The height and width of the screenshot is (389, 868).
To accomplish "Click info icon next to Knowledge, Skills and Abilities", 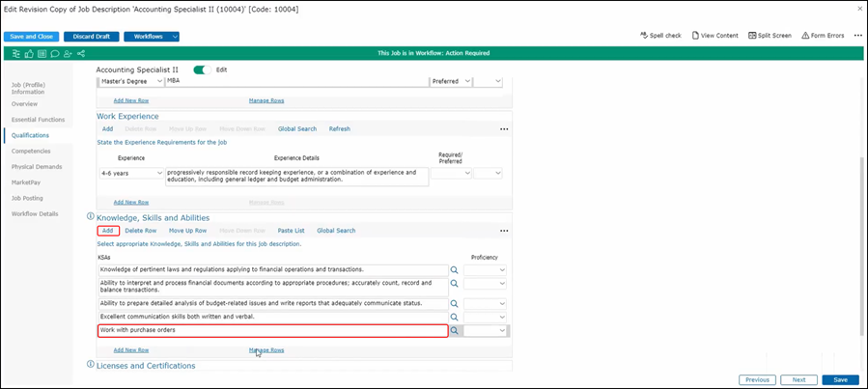I will click(x=91, y=217).
